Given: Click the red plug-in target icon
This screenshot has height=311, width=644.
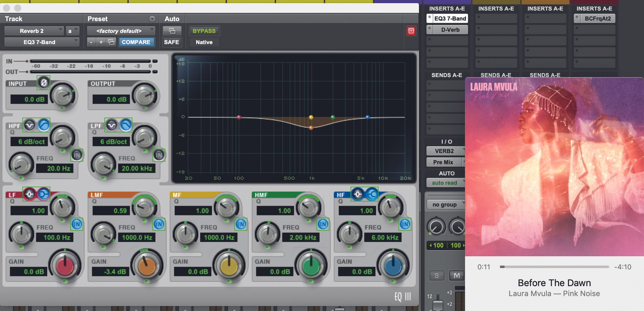Looking at the screenshot, I should pyautogui.click(x=411, y=31).
